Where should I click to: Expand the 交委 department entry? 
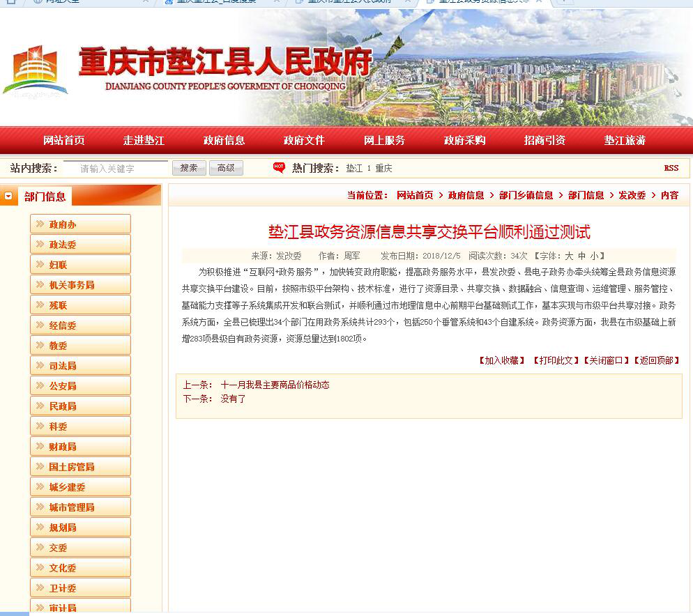point(77,547)
